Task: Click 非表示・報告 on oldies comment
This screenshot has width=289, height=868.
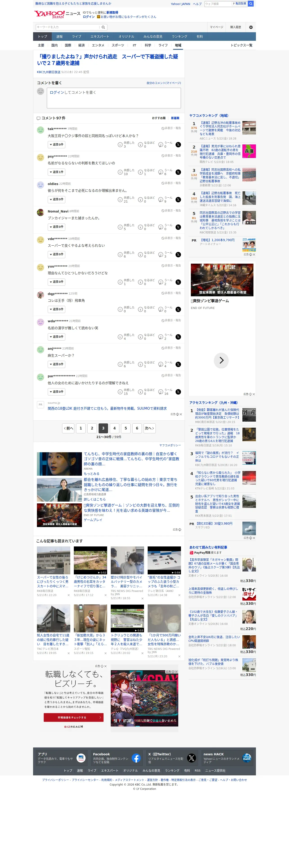Action: coord(171,183)
